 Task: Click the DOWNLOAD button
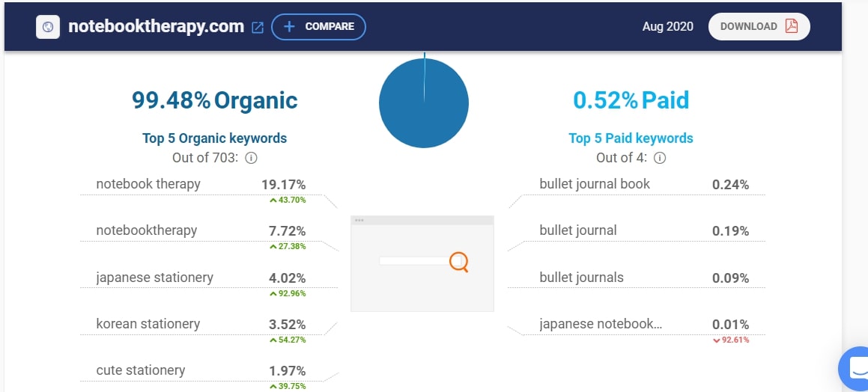click(x=759, y=26)
